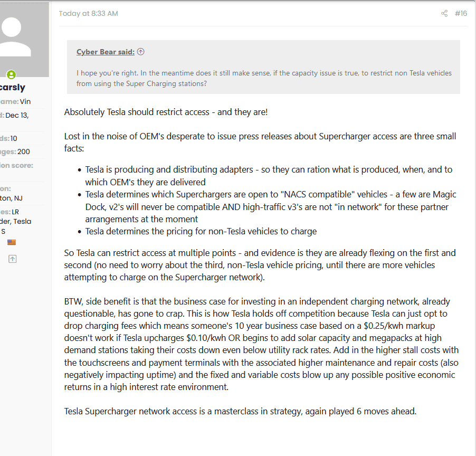Click the "Vin" first name value
The image size is (476, 456).
click(25, 102)
